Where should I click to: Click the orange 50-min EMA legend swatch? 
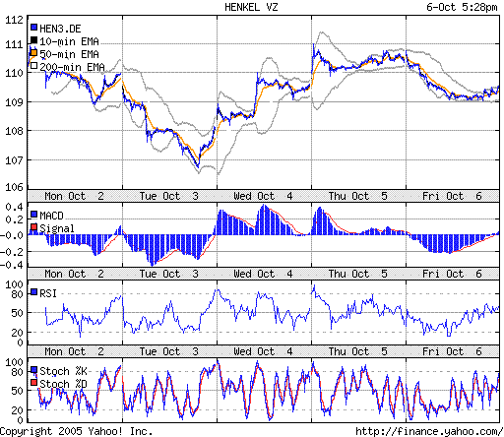coord(33,53)
